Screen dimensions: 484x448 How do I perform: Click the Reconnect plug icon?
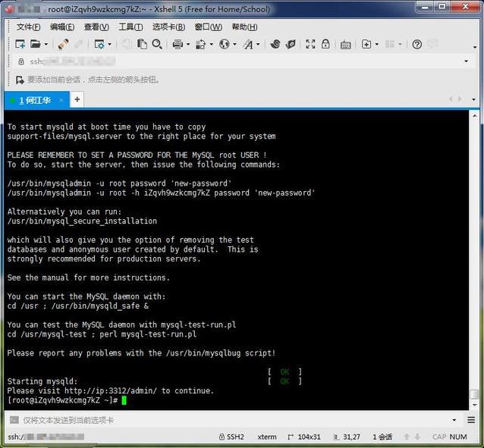point(63,44)
